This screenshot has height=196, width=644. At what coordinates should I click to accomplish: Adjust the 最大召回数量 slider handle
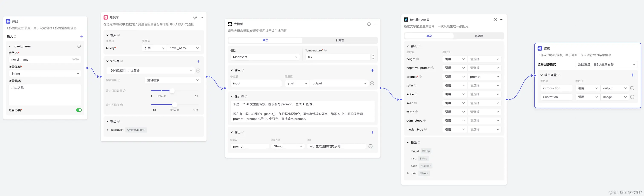click(172, 91)
